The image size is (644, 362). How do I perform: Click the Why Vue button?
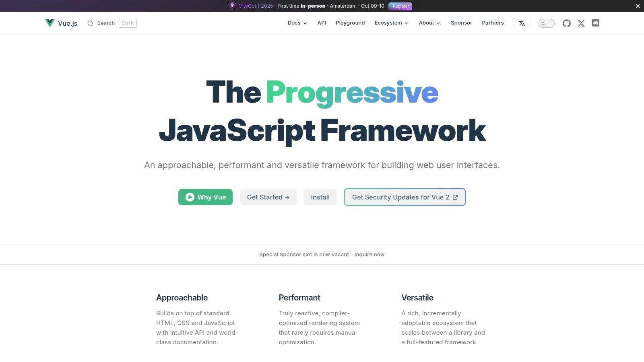[x=205, y=197]
